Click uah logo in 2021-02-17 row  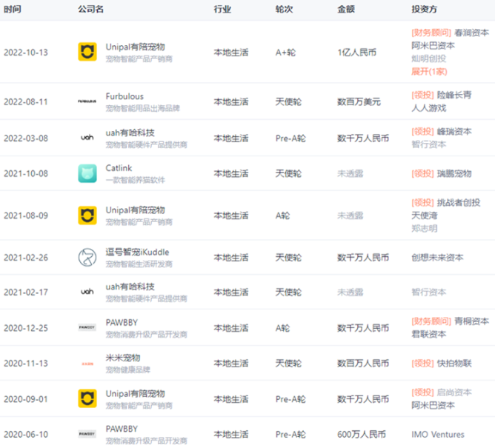coord(87,292)
